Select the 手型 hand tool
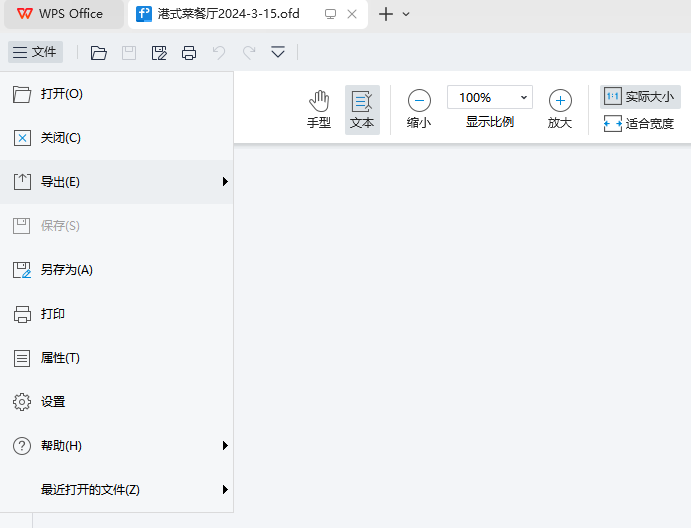The height and width of the screenshot is (528, 691). (319, 110)
